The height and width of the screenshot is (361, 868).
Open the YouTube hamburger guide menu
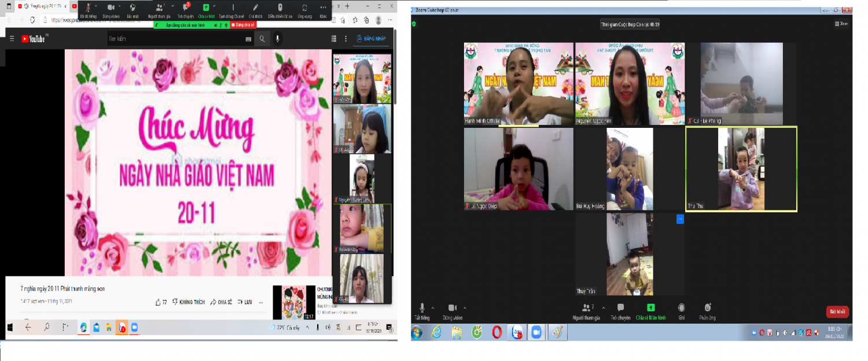click(12, 39)
